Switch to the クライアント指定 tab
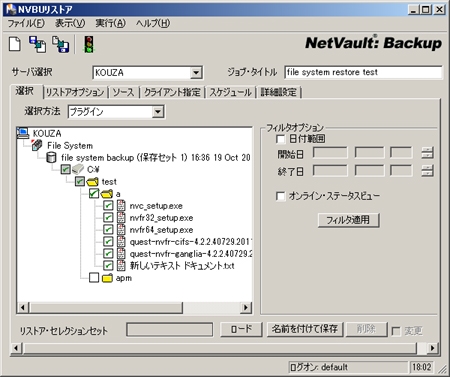This screenshot has width=450, height=377. (172, 92)
